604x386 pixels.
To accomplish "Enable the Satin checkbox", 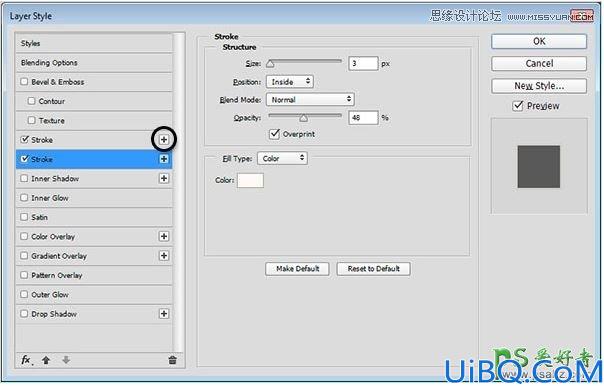I will 24,217.
